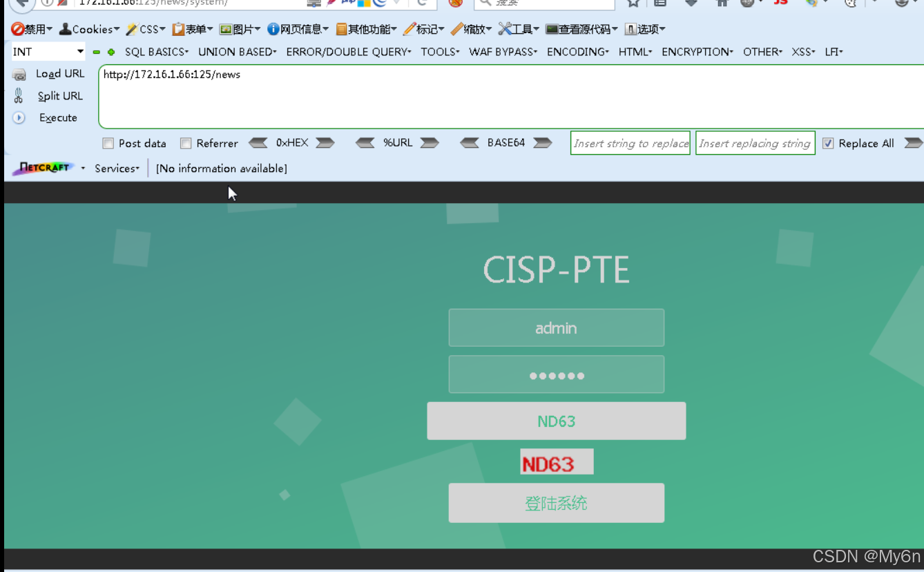This screenshot has width=924, height=572.
Task: Click the ND63 captcha image
Action: [557, 462]
